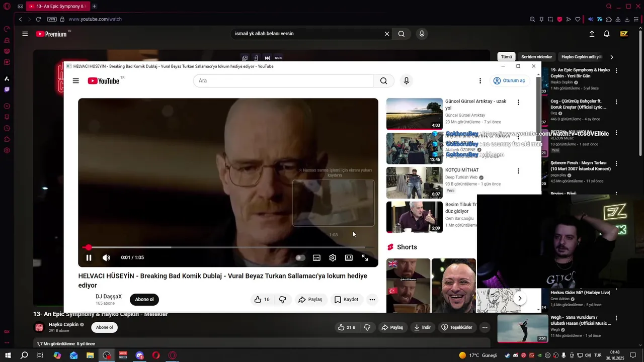The height and width of the screenshot is (362, 644).
Task: Open EZ account avatar menu
Action: [624, 34]
